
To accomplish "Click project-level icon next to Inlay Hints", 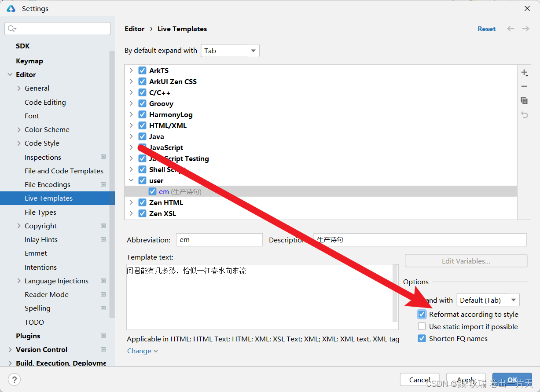I will point(103,239).
